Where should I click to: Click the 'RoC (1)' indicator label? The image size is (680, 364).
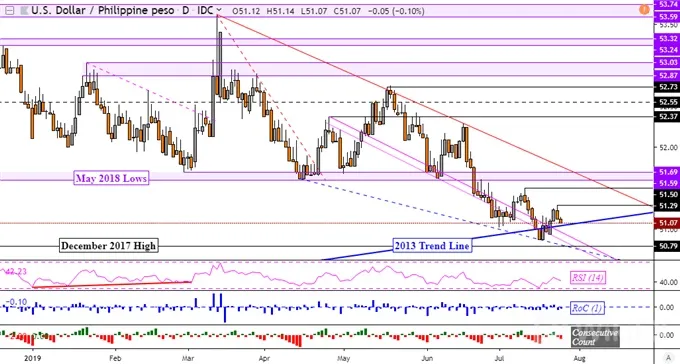coord(587,308)
